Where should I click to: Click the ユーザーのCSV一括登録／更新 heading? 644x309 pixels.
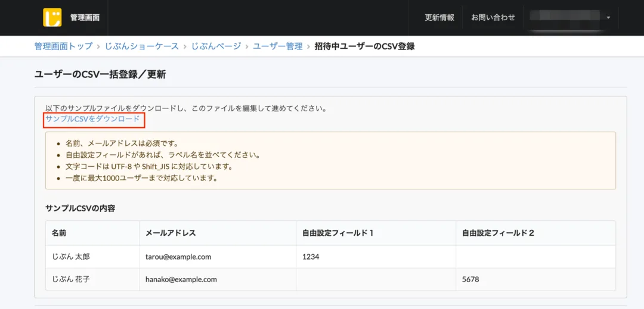coord(100,74)
